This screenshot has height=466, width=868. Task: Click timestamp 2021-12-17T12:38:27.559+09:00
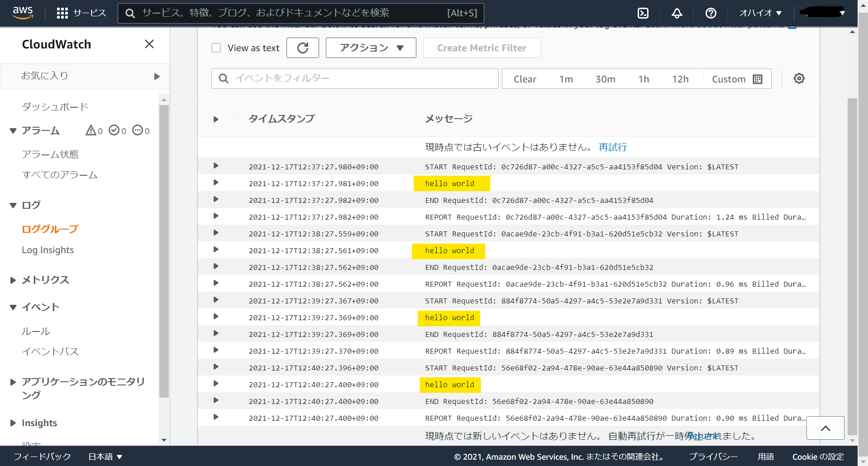coord(314,234)
